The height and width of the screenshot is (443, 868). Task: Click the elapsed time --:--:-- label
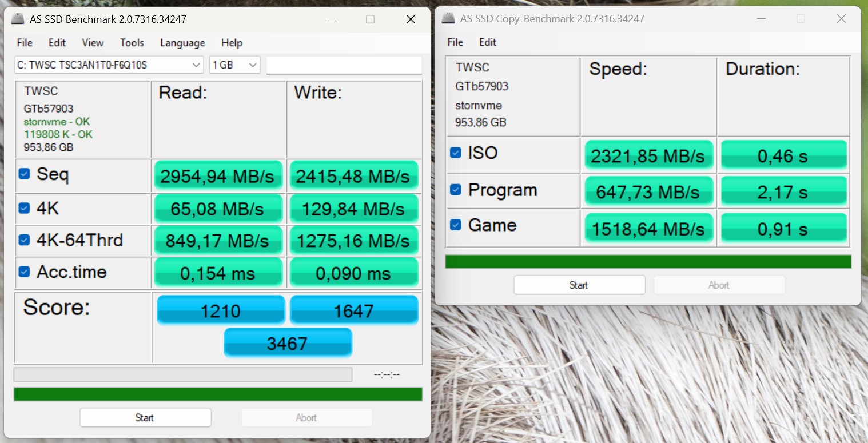coord(387,374)
